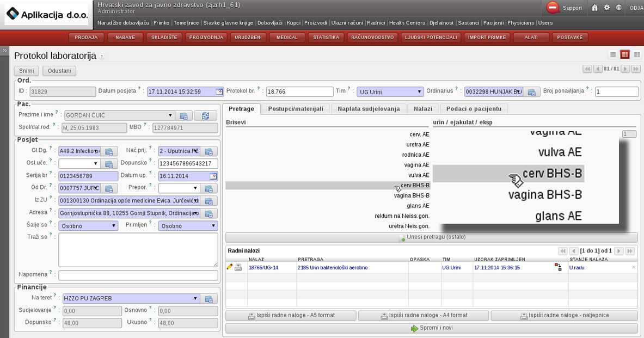Open Ordinarius lookup icon

coord(531,92)
